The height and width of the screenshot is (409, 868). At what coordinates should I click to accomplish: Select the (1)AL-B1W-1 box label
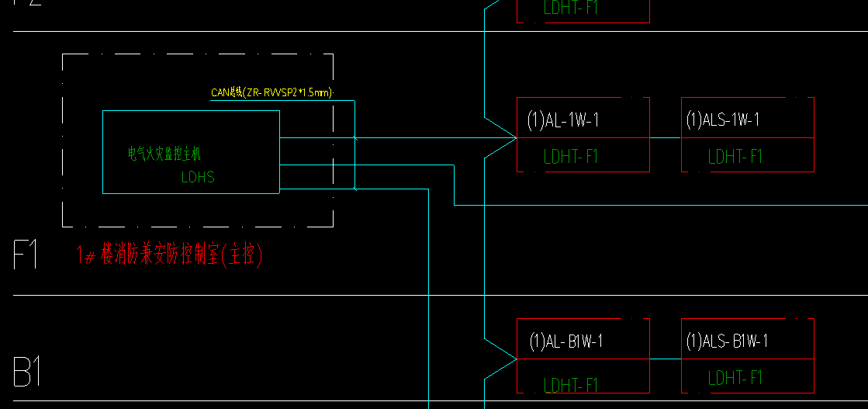pos(565,341)
